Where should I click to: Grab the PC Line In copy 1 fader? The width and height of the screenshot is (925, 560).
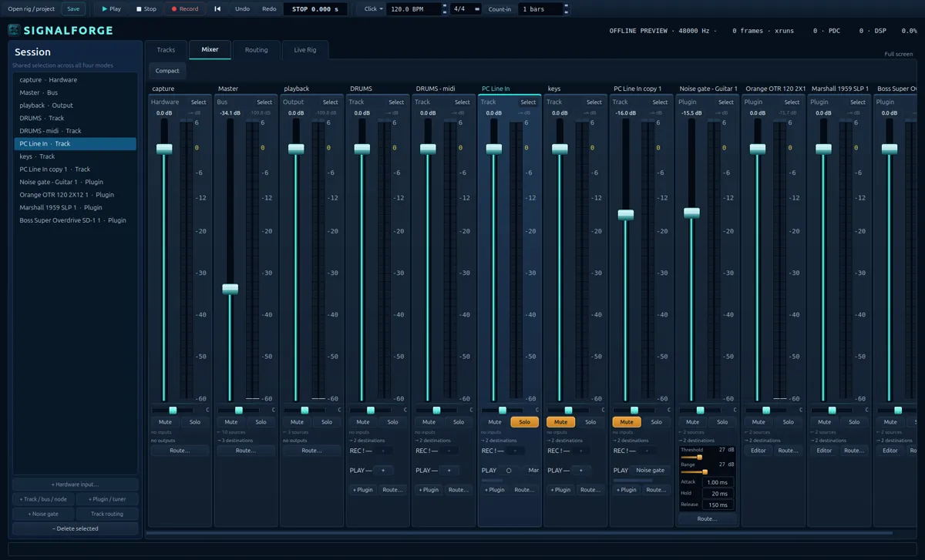pos(626,215)
